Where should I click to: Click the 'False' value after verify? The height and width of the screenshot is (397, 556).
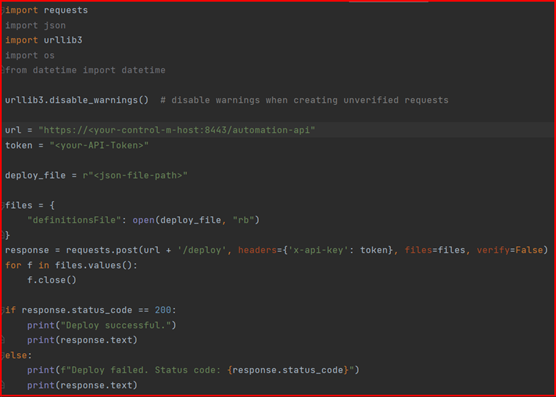point(529,250)
